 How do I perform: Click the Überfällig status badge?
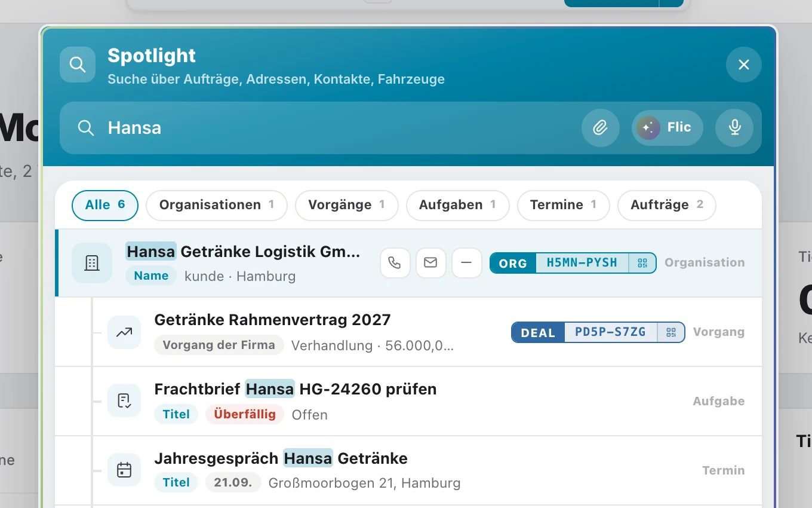tap(245, 414)
